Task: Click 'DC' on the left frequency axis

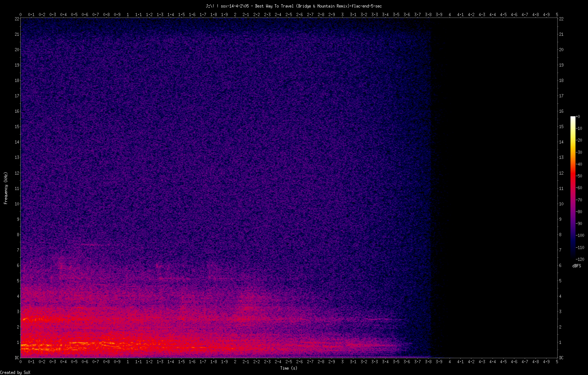Action: [x=17, y=358]
